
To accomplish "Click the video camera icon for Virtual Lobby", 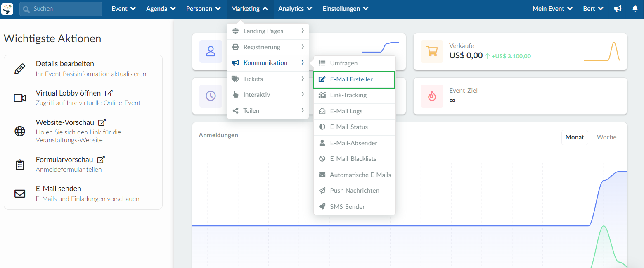I will tap(20, 98).
